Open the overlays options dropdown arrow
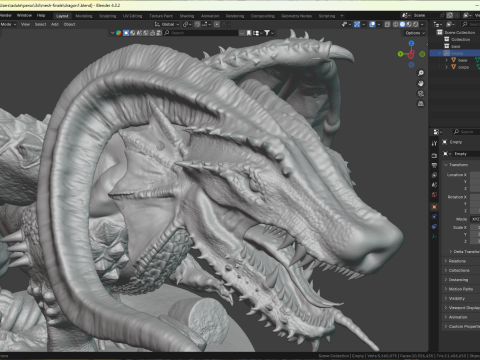The width and height of the screenshot is (480, 360). coord(379,24)
